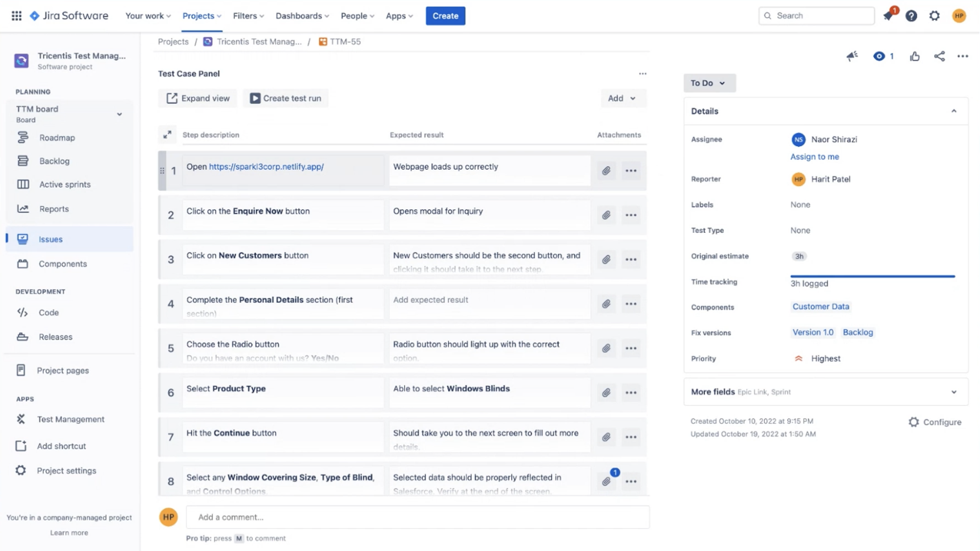Open the app switcher grid icon
This screenshot has height=551, width=980.
point(17,16)
